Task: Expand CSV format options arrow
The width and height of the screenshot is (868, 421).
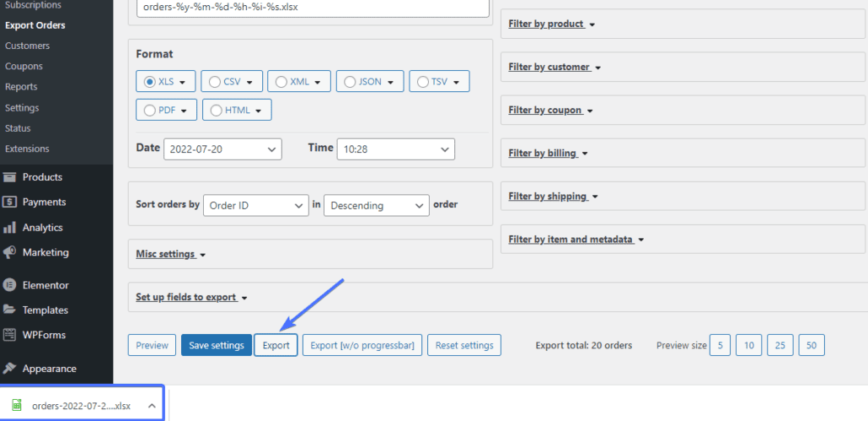Action: tap(249, 82)
